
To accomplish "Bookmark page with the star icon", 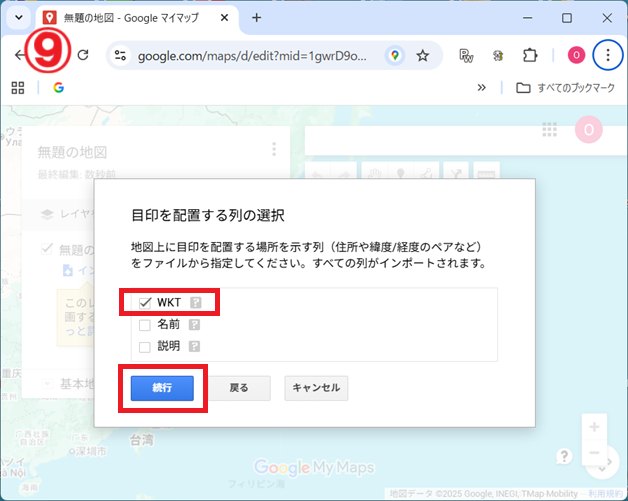I will click(x=423, y=56).
